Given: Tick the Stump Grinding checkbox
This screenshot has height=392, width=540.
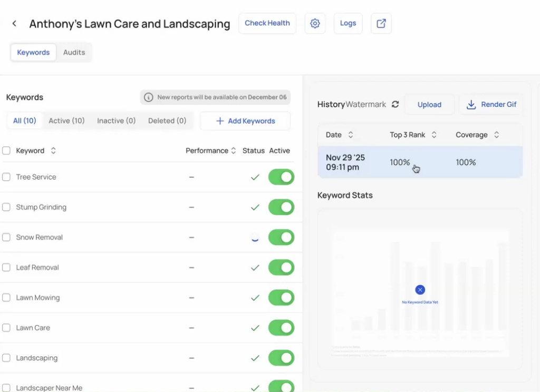Looking at the screenshot, I should click(6, 208).
